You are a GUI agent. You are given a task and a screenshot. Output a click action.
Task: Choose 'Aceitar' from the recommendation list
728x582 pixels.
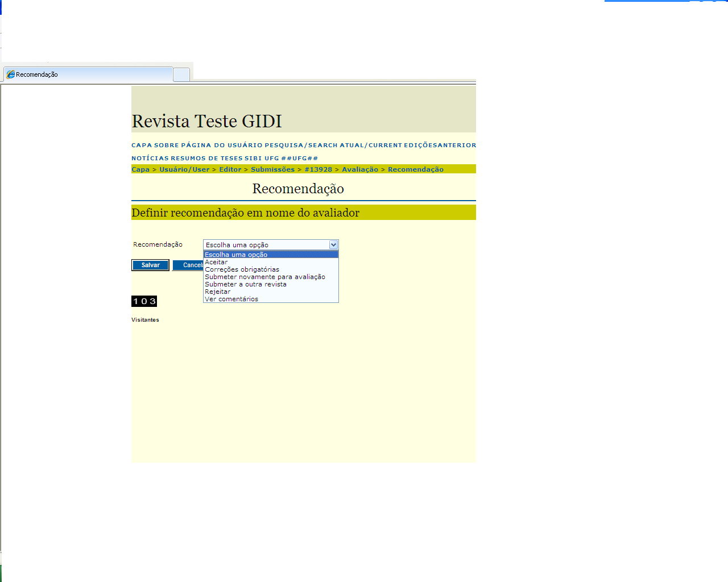[x=271, y=262]
